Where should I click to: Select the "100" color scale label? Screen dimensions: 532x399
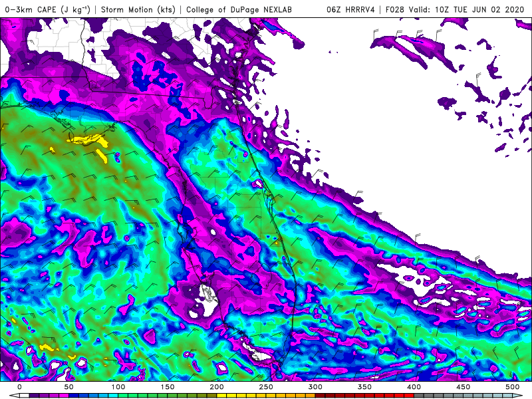118,387
